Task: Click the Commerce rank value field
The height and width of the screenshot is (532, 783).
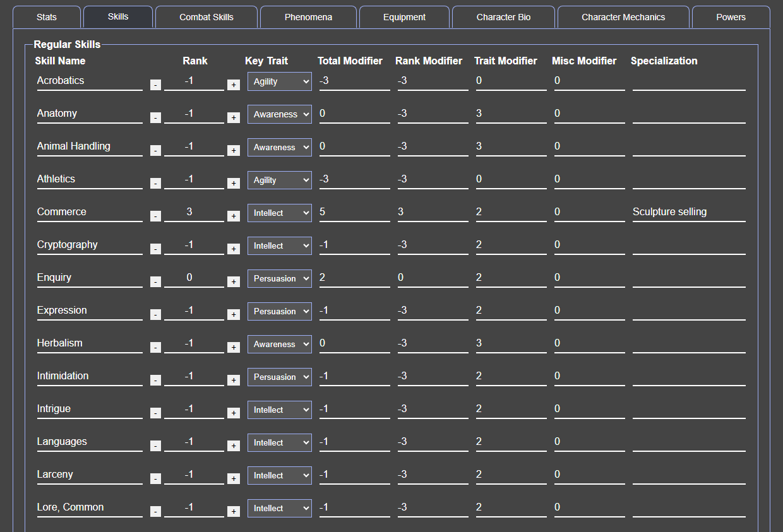Action: tap(194, 212)
